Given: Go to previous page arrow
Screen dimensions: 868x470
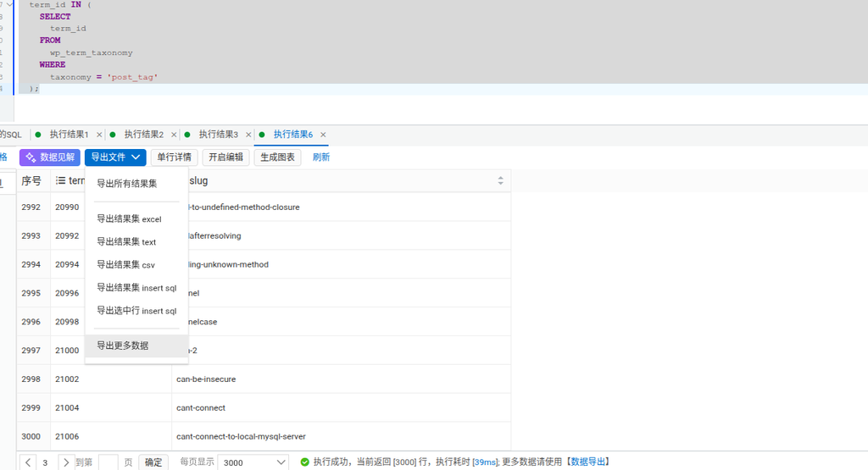Looking at the screenshot, I should coord(28,462).
